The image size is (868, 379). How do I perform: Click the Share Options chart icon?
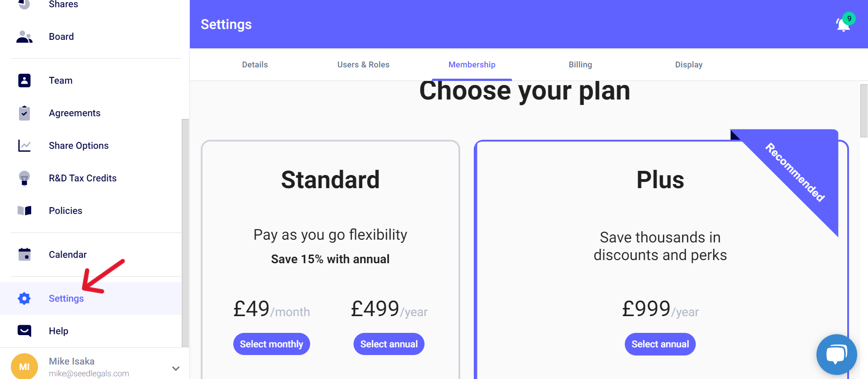(24, 146)
